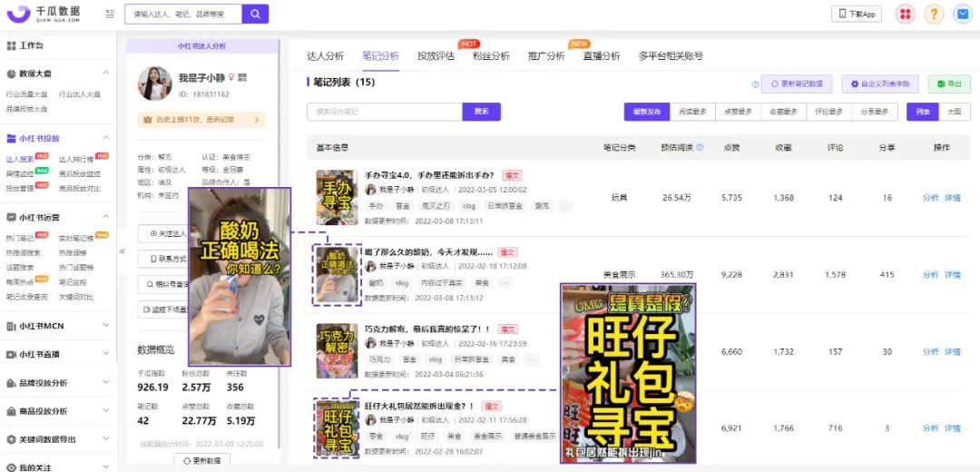Screen dimensions: 980x472
Task: Open 达人搜索 in sidebar
Action: point(20,160)
